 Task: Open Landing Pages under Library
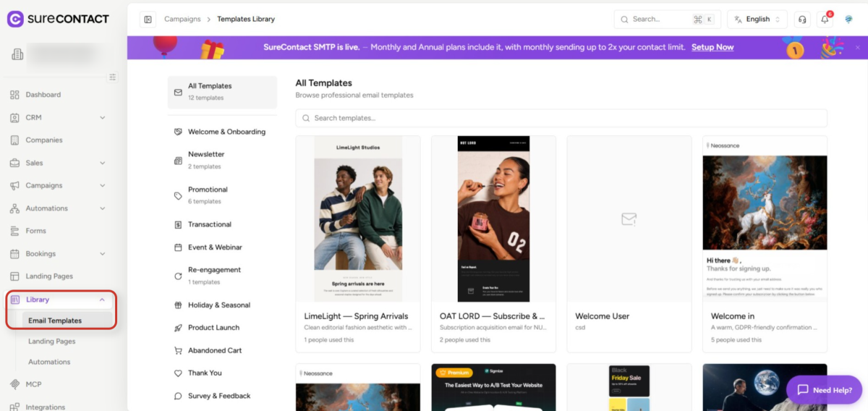coord(52,341)
